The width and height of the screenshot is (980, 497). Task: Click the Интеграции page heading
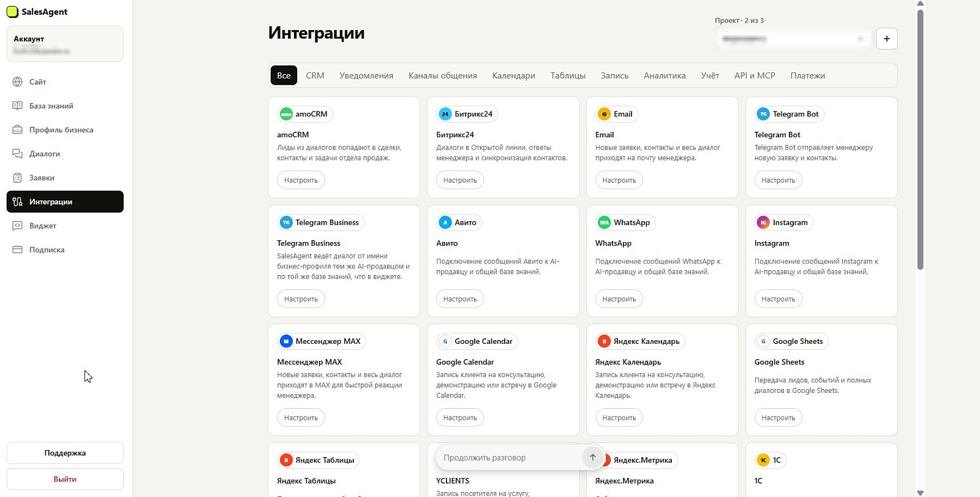[316, 33]
